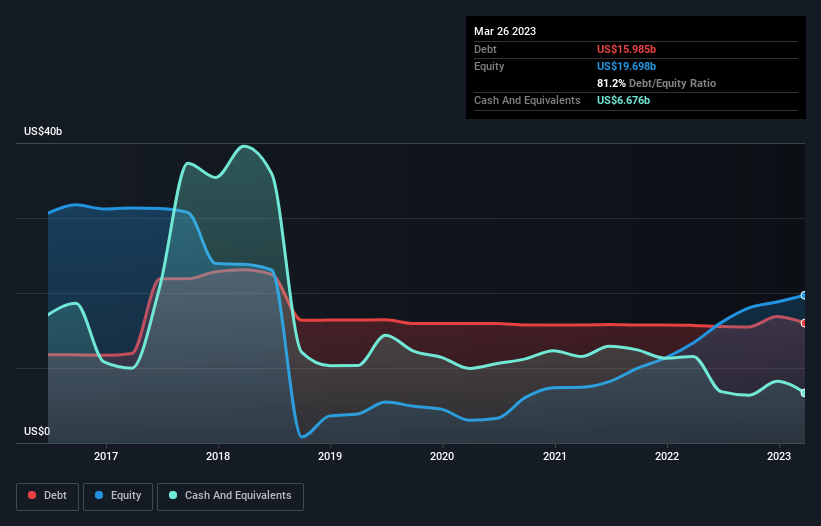Click the 81.2% Debt/Equity Ratio text
Viewport: 821px width, 526px height.
pos(656,83)
